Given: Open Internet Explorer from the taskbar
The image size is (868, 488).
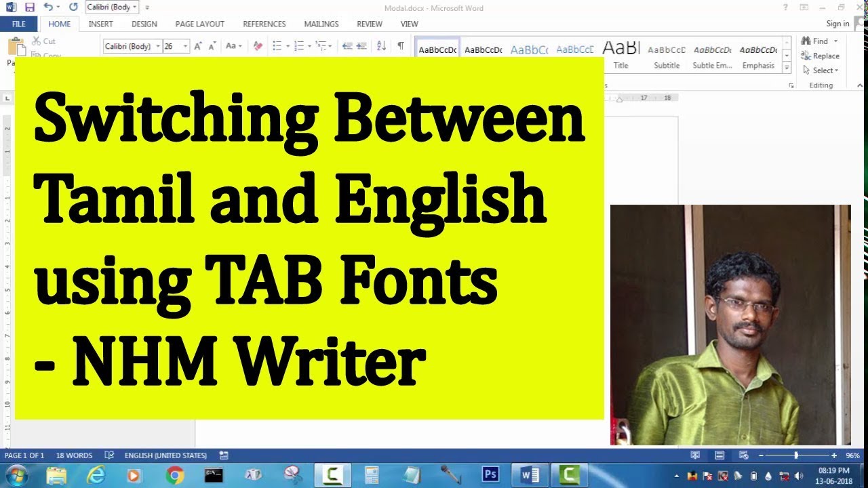Looking at the screenshot, I should tap(96, 475).
